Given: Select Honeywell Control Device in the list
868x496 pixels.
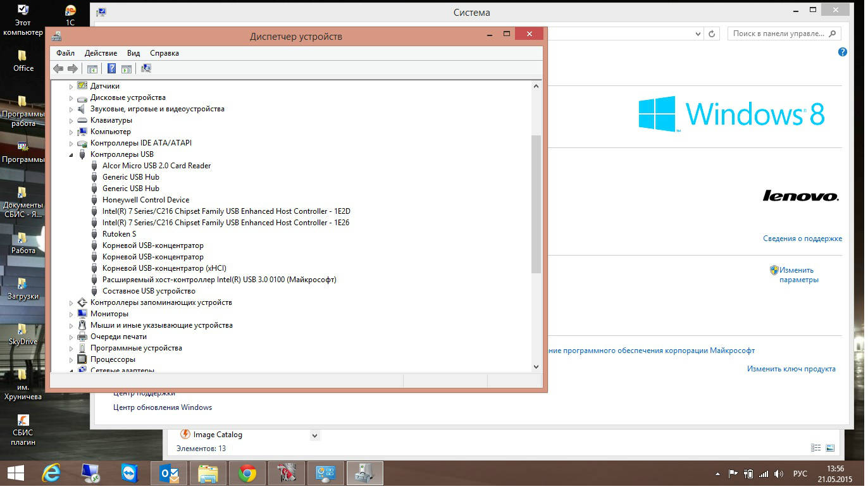Looking at the screenshot, I should click(x=146, y=200).
